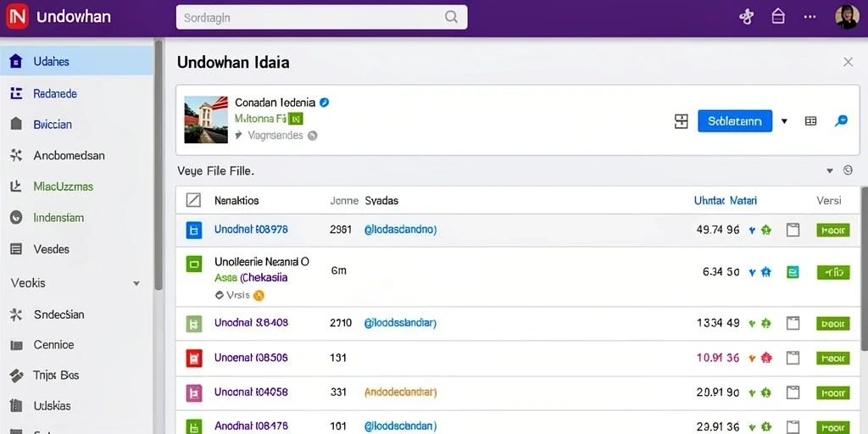
Task: Click the sidebar vertical scrollbar
Action: pyautogui.click(x=159, y=166)
